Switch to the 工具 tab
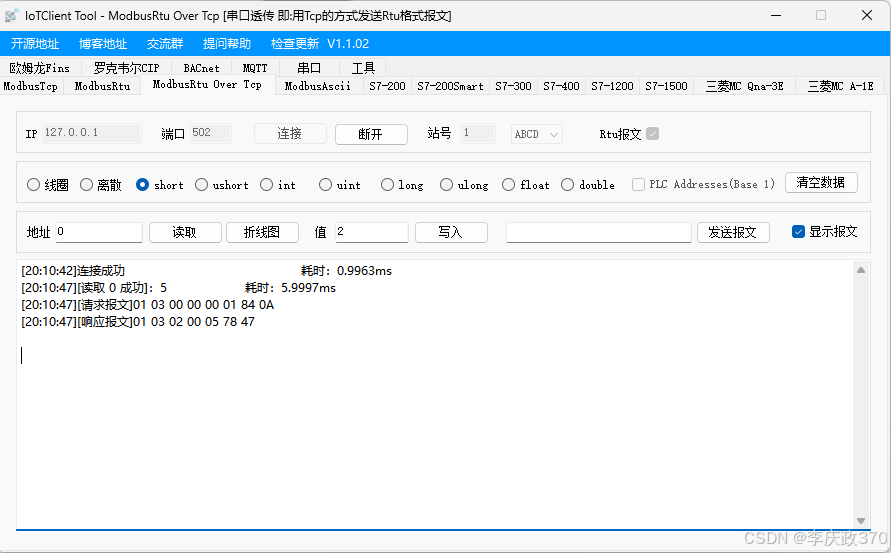The image size is (891, 553). coord(363,68)
